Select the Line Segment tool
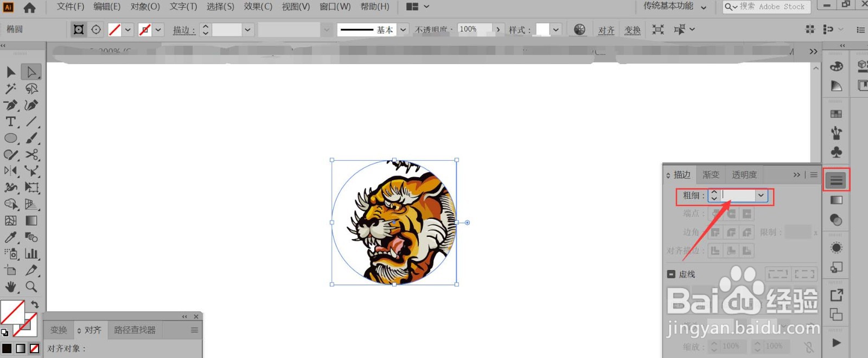The image size is (868, 358). coord(31,122)
